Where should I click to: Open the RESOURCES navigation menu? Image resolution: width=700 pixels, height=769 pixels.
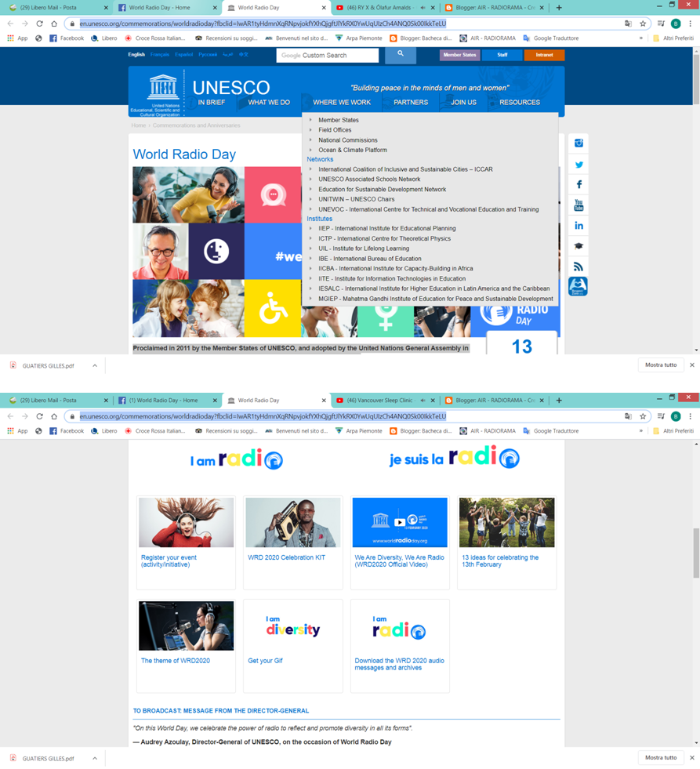(x=520, y=103)
